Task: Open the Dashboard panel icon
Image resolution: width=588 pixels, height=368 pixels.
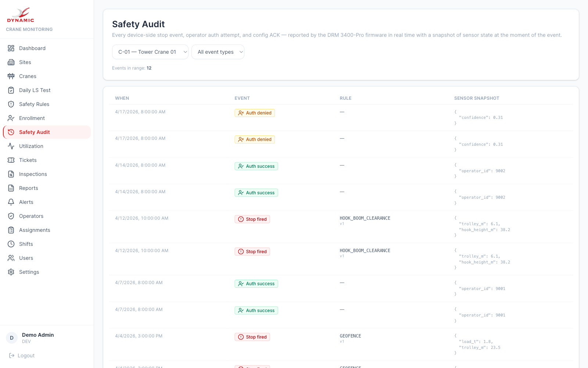Action: point(11,48)
